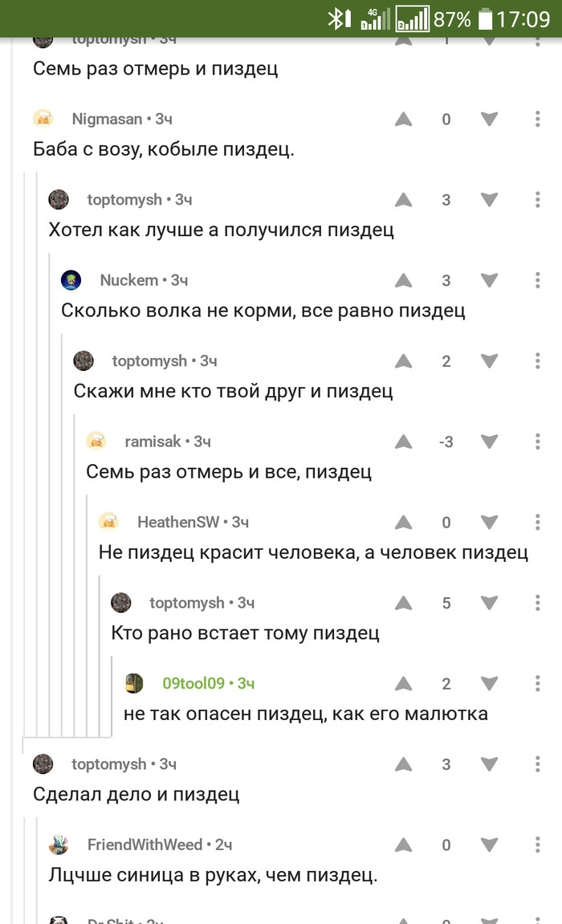Open the three-dot menu on FriendWithWeed's comment
The image size is (562, 924).
click(x=536, y=845)
